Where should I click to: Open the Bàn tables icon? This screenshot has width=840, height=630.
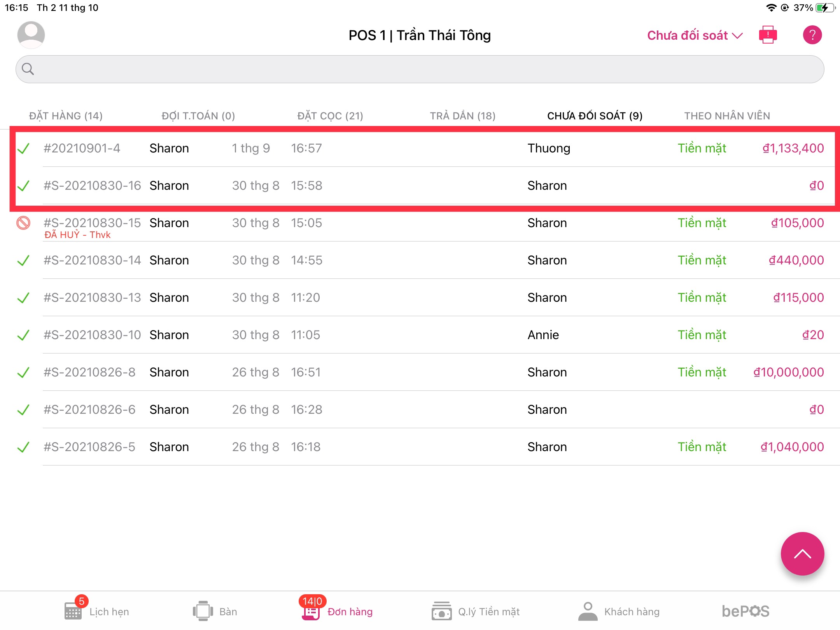click(x=203, y=611)
